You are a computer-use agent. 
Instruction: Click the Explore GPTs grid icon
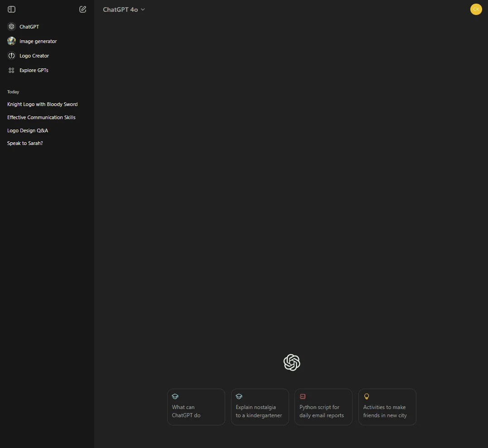point(11,70)
